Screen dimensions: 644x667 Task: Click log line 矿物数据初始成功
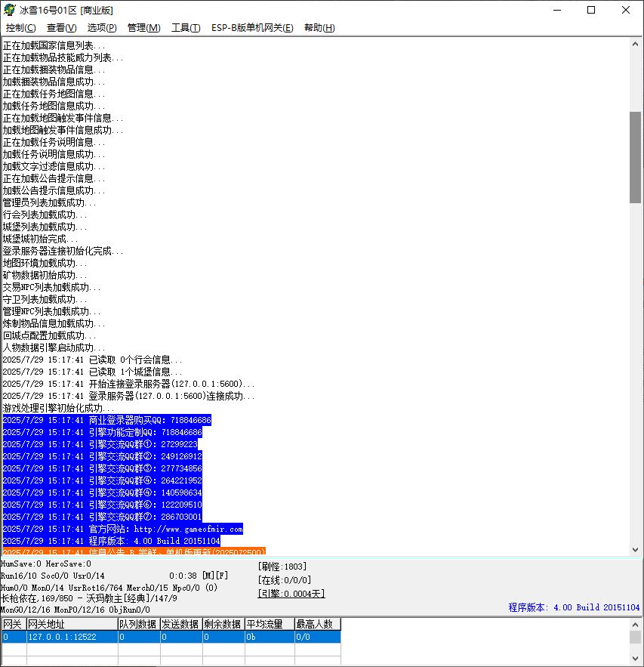(x=45, y=275)
